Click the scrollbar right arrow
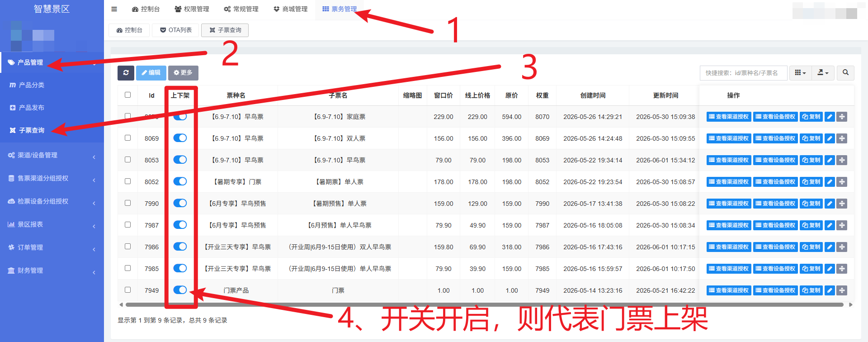This screenshot has height=342, width=868. 850,305
